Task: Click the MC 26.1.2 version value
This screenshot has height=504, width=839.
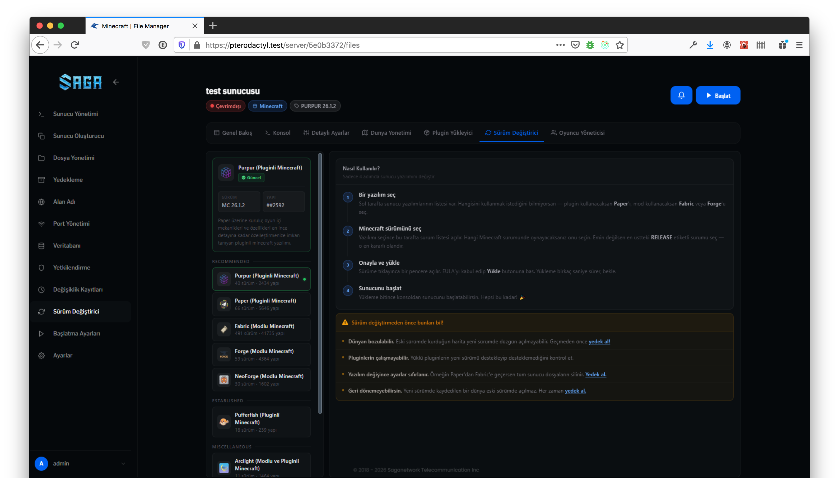Action: click(233, 206)
